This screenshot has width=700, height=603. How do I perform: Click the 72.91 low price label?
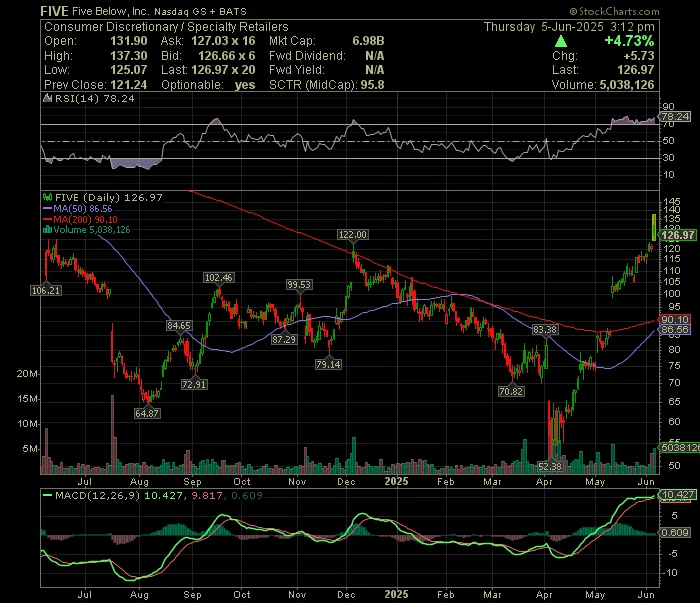tap(194, 384)
